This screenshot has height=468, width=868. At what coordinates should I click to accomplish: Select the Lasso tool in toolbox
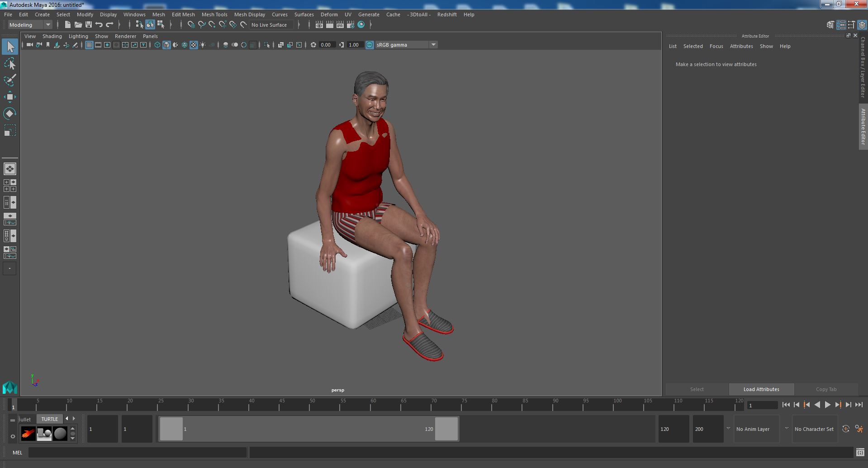[10, 63]
